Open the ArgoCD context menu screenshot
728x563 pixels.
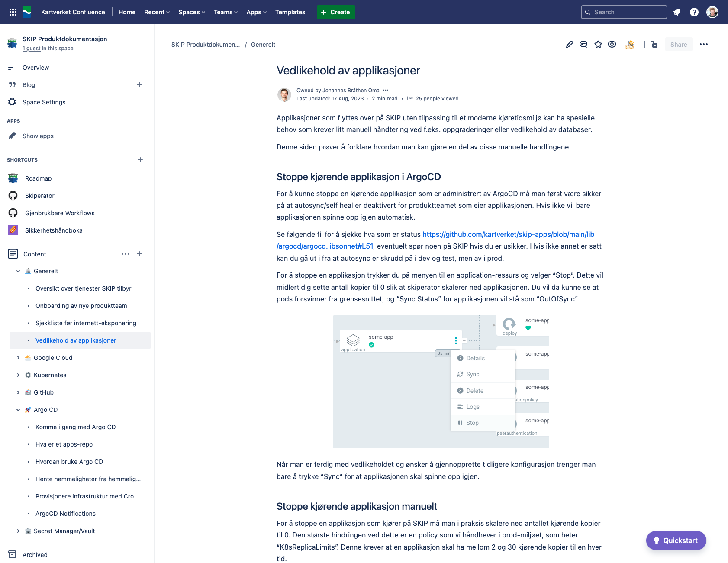pyautogui.click(x=441, y=382)
